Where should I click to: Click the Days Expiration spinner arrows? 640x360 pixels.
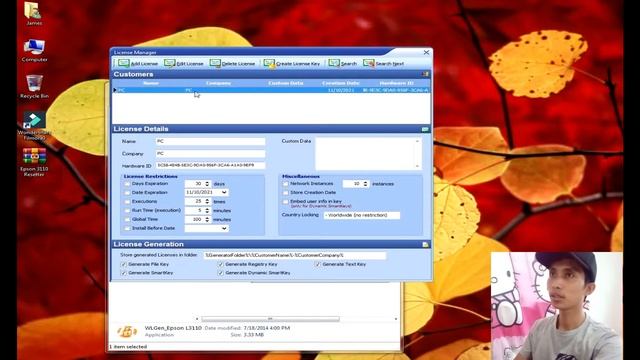[x=207, y=184]
